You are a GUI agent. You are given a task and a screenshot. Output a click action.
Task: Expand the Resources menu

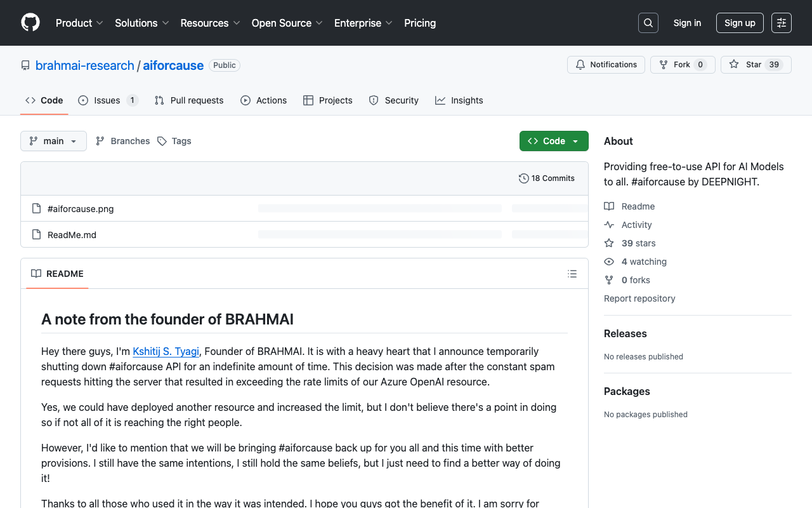click(x=210, y=23)
